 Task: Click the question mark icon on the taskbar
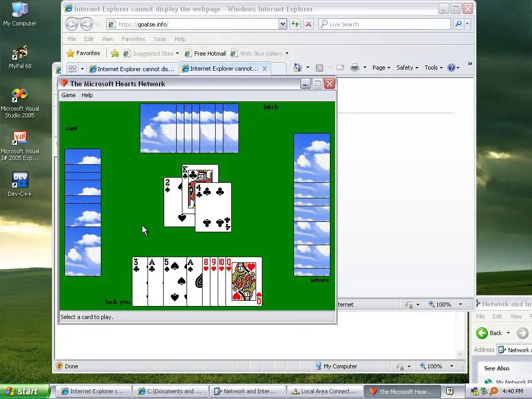pyautogui.click(x=449, y=392)
